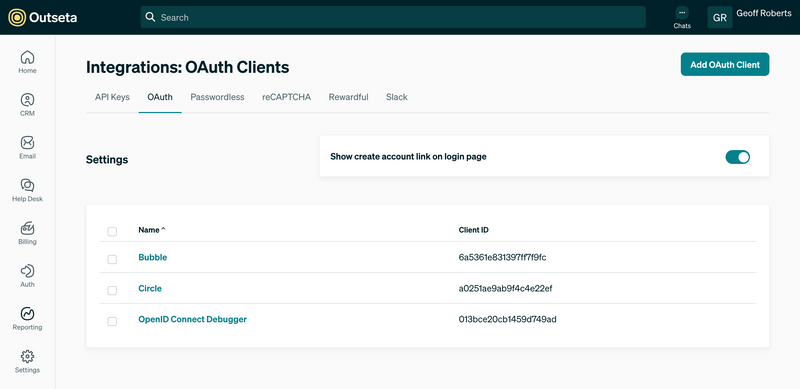Image resolution: width=800 pixels, height=389 pixels.
Task: Sort by Name column header
Action: pyautogui.click(x=152, y=230)
